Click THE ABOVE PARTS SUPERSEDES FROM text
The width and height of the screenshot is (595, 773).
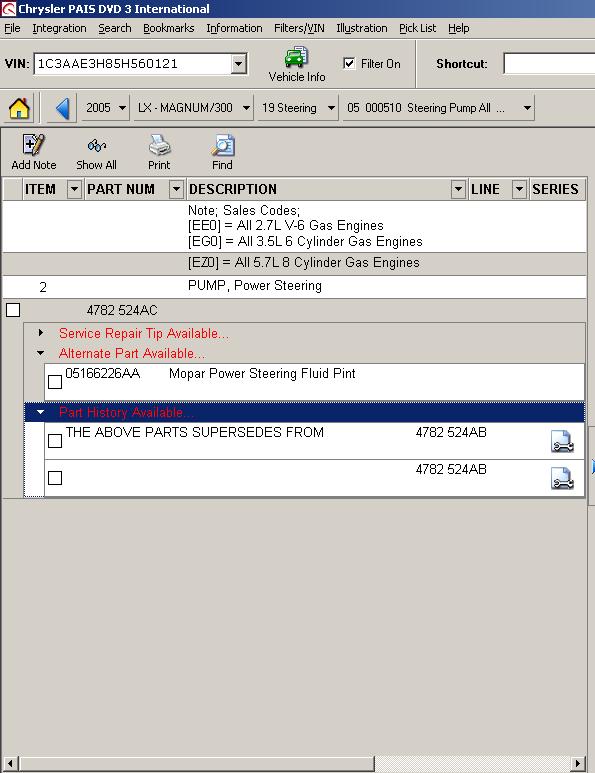tap(195, 432)
